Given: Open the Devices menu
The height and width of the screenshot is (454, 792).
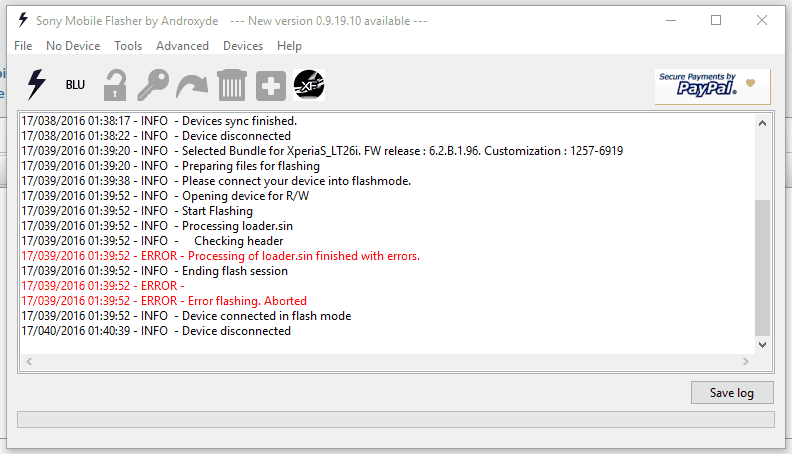Looking at the screenshot, I should point(243,46).
